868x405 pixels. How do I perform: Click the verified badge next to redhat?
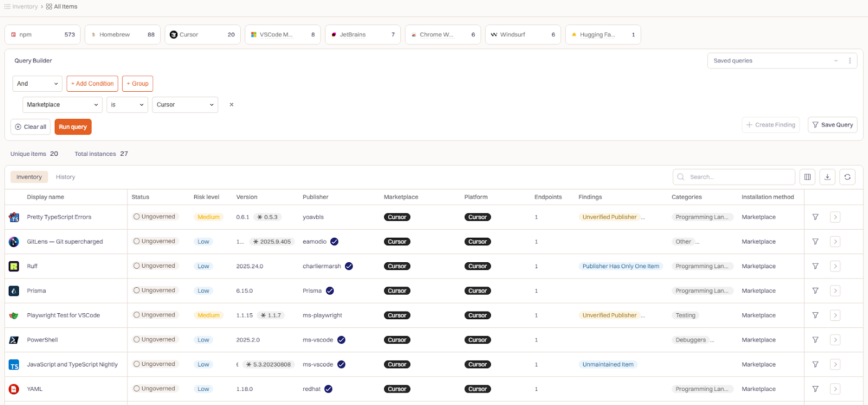(x=328, y=389)
